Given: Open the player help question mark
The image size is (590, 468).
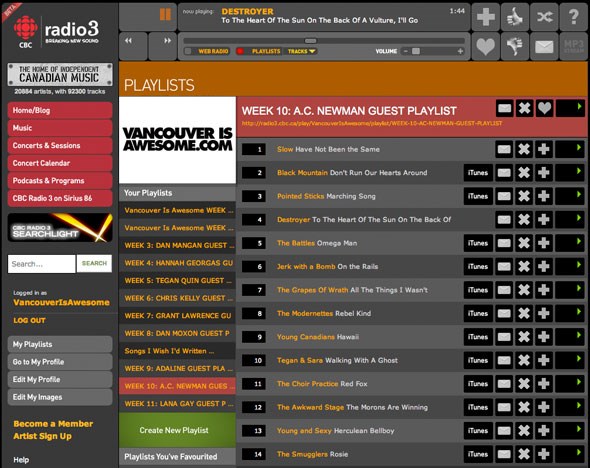Looking at the screenshot, I should (573, 17).
